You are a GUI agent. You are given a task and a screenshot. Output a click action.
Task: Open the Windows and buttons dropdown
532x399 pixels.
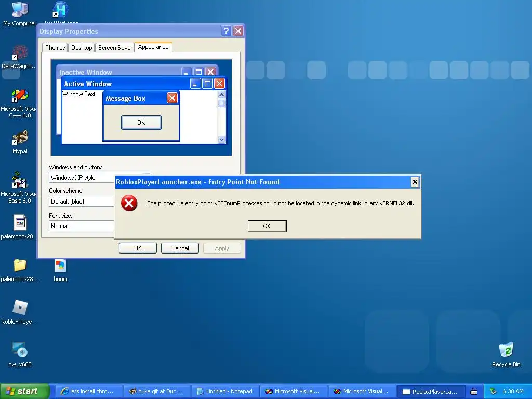click(x=100, y=178)
